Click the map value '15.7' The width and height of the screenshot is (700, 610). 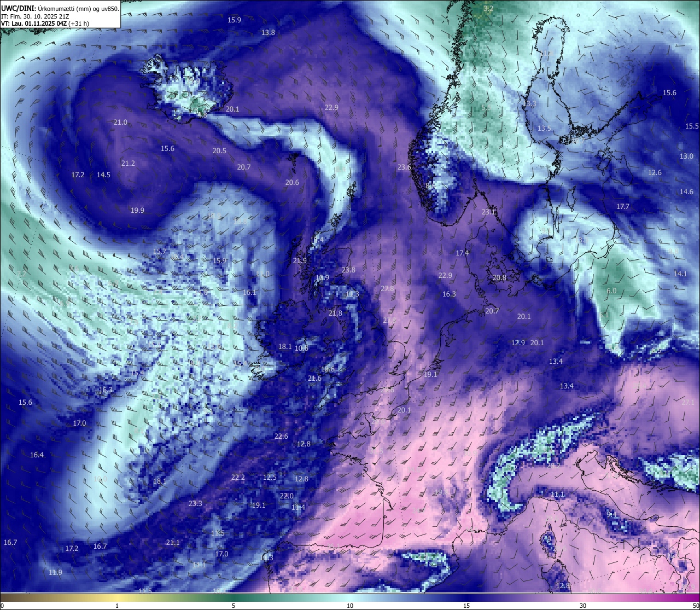159,252
